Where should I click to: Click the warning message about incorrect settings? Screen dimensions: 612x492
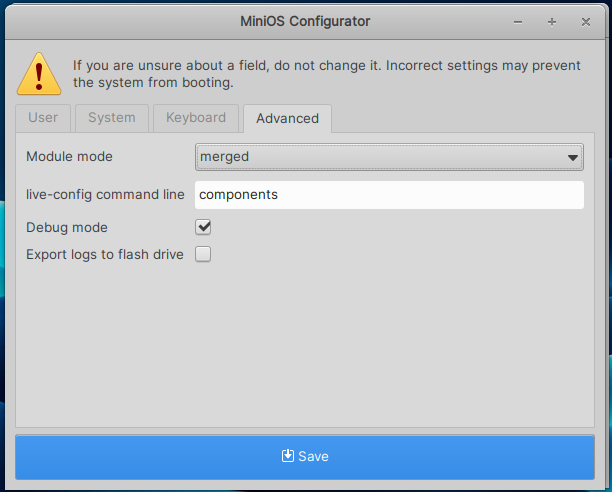tap(326, 74)
